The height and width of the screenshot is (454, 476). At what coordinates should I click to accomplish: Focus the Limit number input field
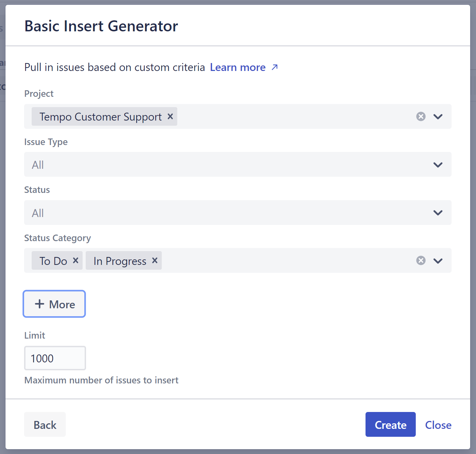click(55, 358)
